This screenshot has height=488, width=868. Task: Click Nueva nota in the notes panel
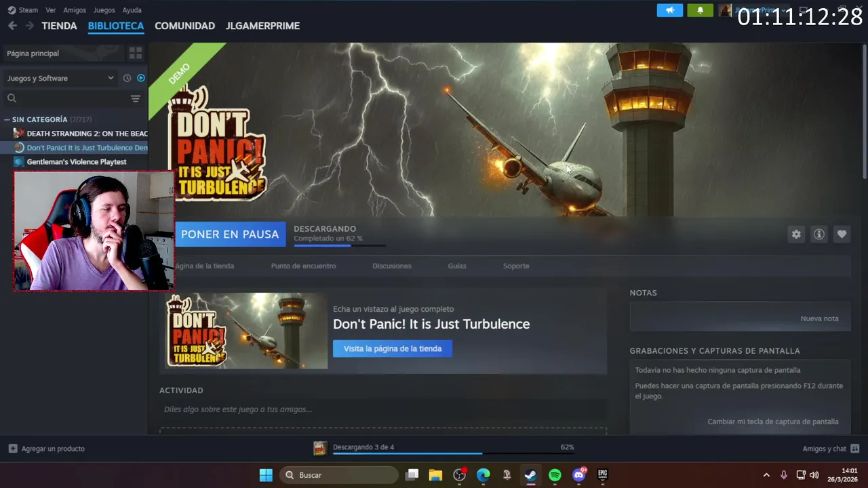(x=819, y=319)
